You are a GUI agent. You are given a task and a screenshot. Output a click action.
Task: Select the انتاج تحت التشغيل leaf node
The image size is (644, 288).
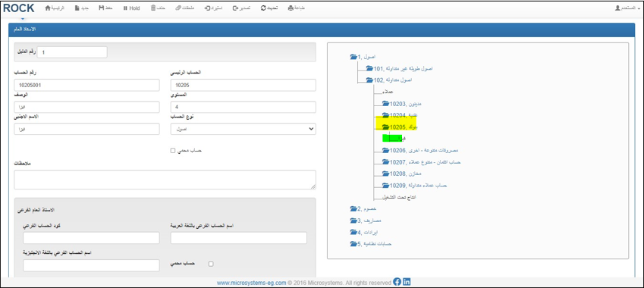(x=399, y=197)
